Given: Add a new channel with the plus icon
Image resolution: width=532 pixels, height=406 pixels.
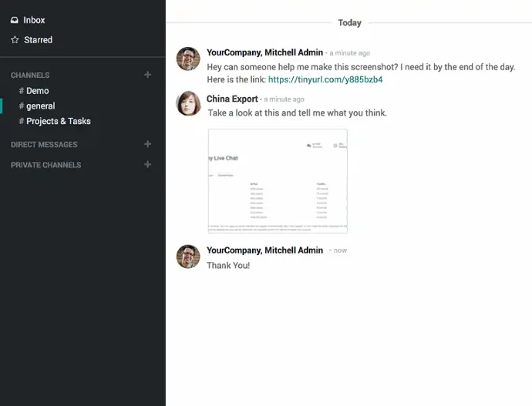Looking at the screenshot, I should pos(148,75).
